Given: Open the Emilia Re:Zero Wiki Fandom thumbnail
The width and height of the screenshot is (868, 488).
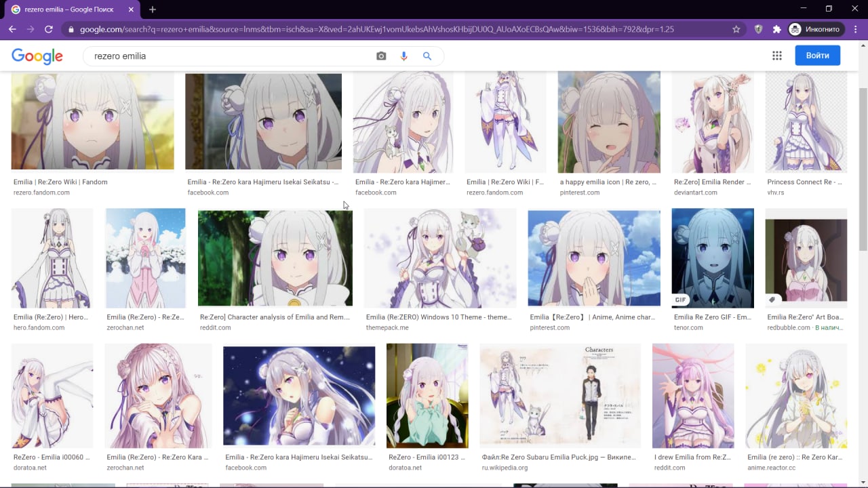Looking at the screenshot, I should tap(92, 121).
